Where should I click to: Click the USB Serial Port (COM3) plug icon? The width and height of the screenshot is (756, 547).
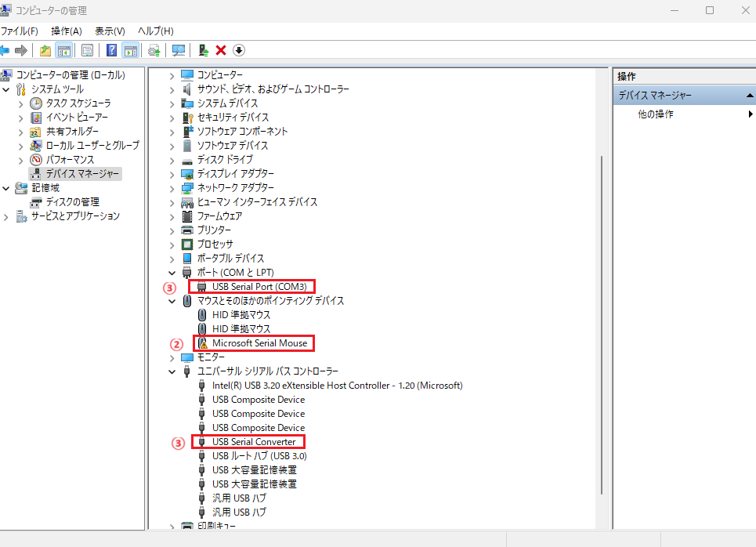(x=202, y=287)
